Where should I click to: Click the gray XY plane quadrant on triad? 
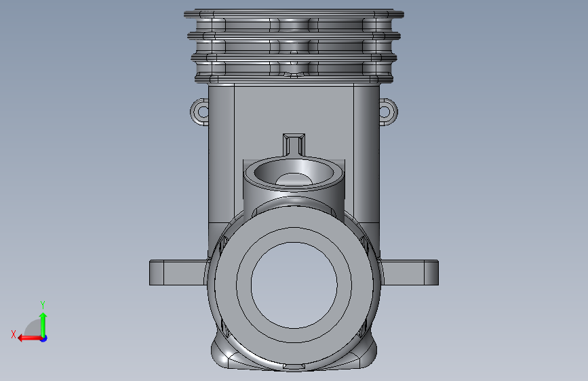[33, 329]
